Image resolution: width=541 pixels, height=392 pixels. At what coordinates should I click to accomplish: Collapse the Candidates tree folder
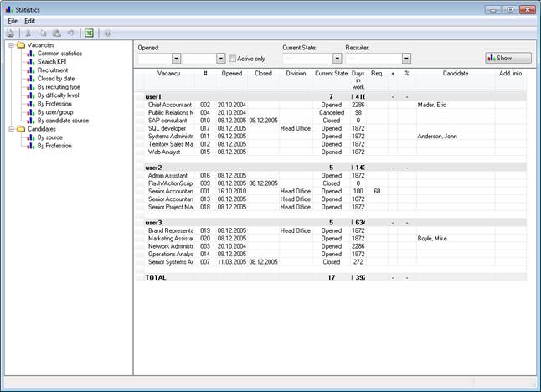click(x=11, y=129)
